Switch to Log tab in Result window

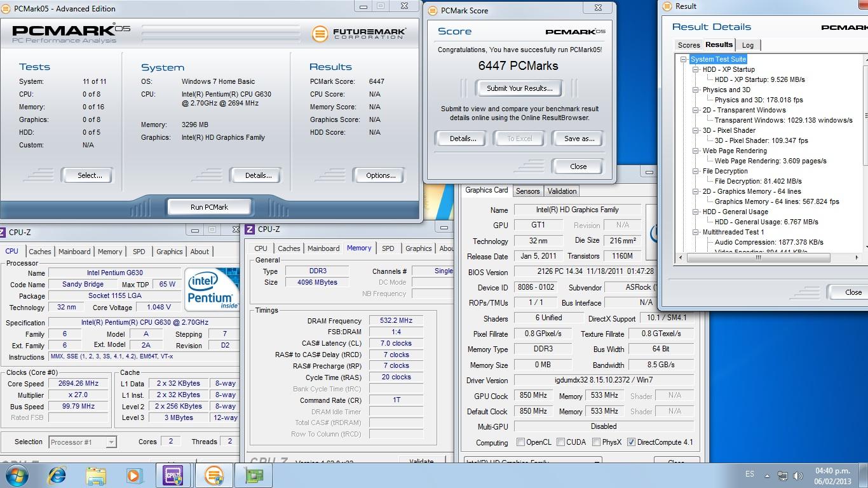coord(748,45)
